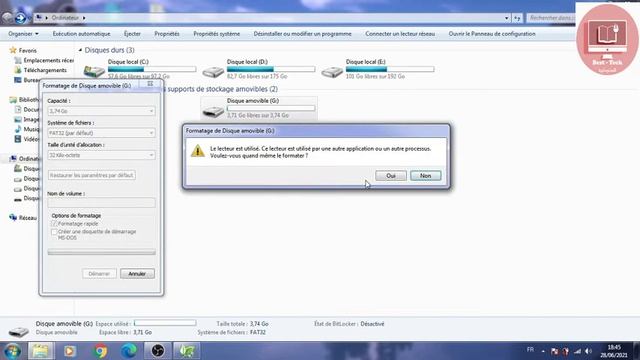Click the address bar refresh button
This screenshot has height=360, width=640.
(x=517, y=18)
